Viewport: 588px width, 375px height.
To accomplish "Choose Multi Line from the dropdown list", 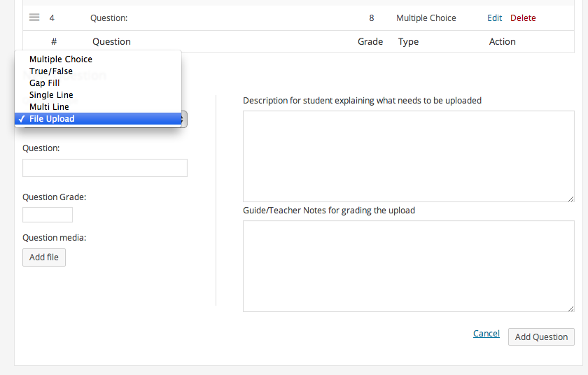I will point(49,107).
